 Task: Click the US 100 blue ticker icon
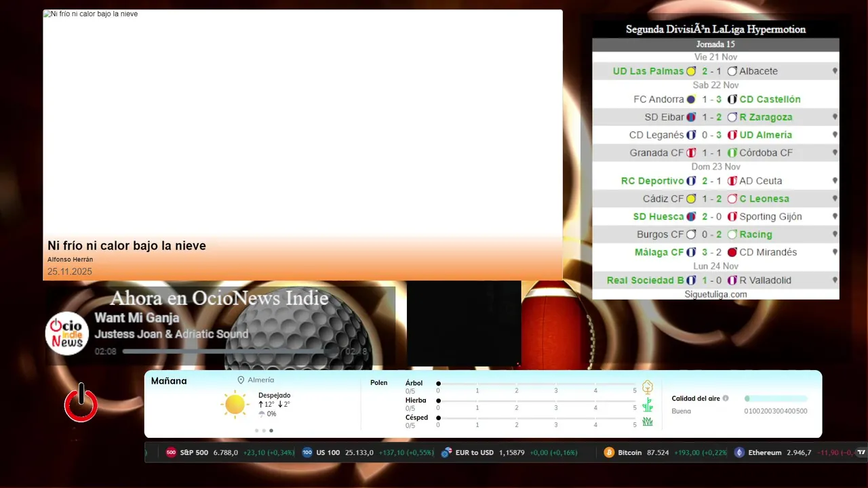click(x=307, y=453)
